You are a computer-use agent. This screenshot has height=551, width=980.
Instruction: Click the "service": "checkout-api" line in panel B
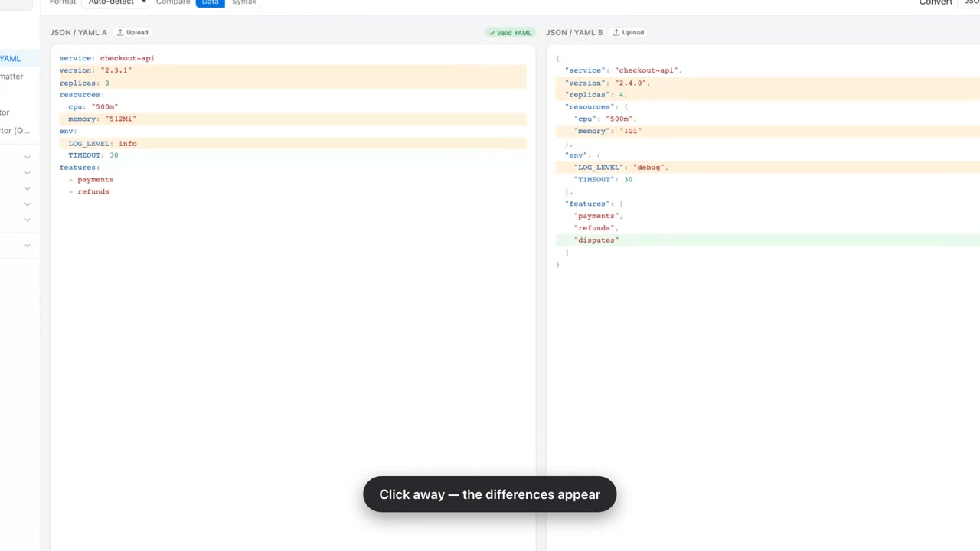pos(623,70)
